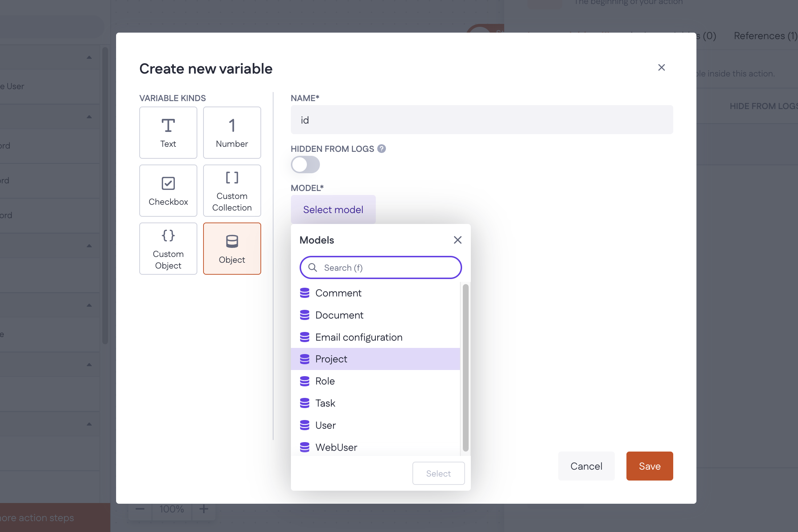Select the Comment model entry
The image size is (798, 532).
338,293
